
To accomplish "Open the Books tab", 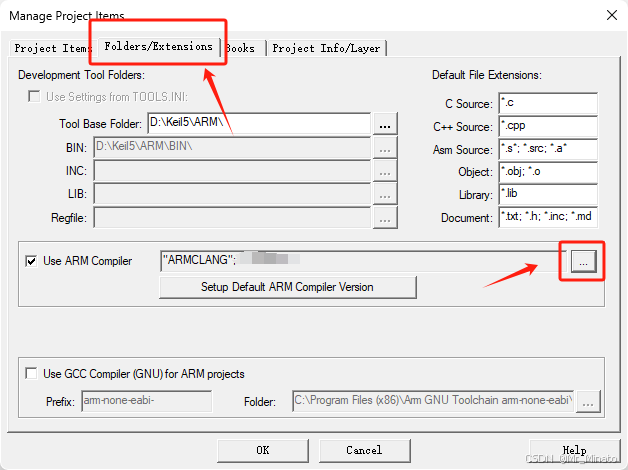I will point(244,48).
